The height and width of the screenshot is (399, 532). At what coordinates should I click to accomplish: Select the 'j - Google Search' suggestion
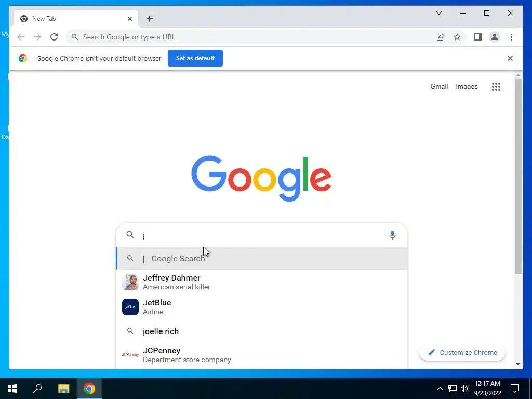[261, 259]
